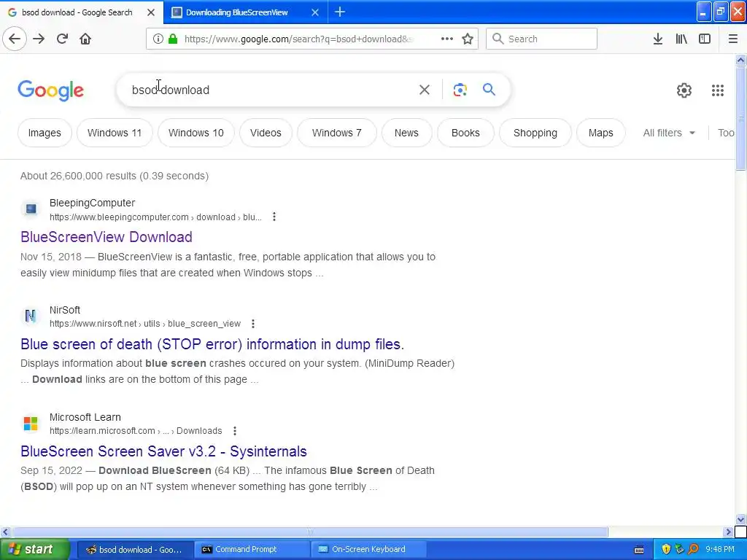Image resolution: width=747 pixels, height=560 pixels.
Task: Click the 9:48 PM system clock
Action: click(720, 549)
